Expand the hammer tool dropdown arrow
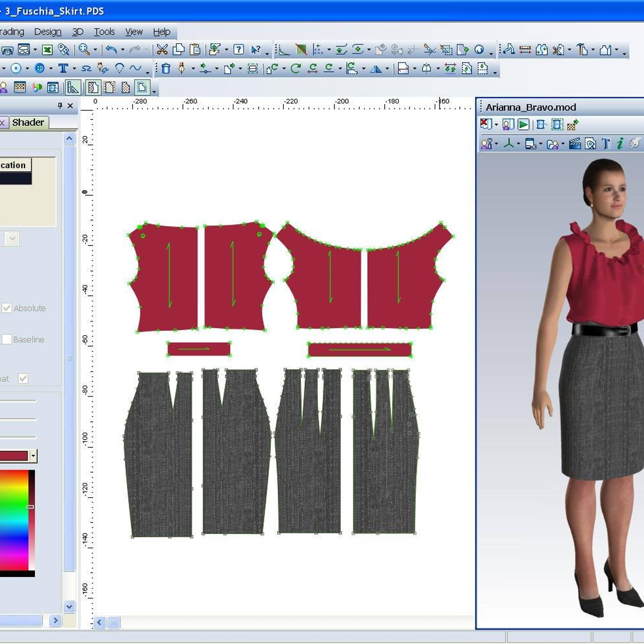The height and width of the screenshot is (644, 644). (593, 50)
